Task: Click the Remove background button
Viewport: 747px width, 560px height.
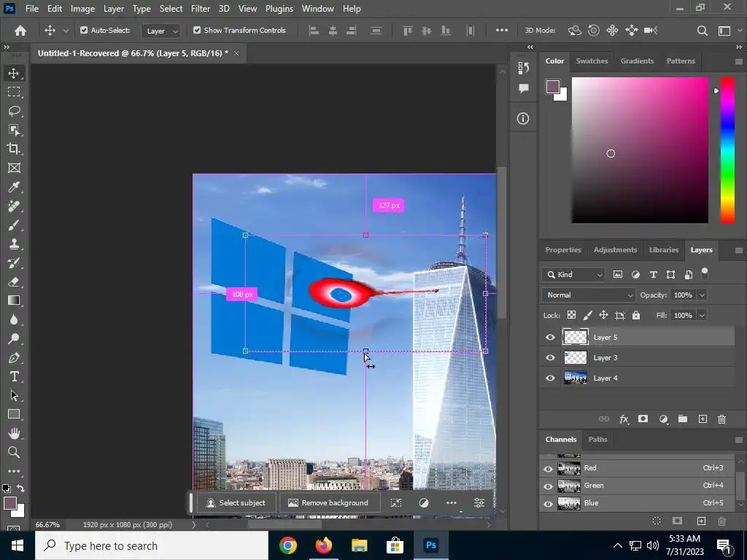Action: pos(328,503)
